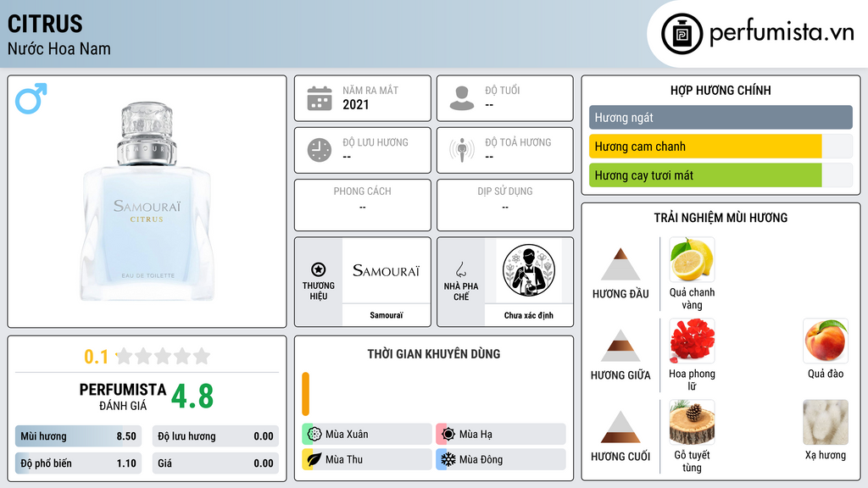This screenshot has width=868, height=488.
Task: Open the Quả đào note image
Action: (x=826, y=341)
